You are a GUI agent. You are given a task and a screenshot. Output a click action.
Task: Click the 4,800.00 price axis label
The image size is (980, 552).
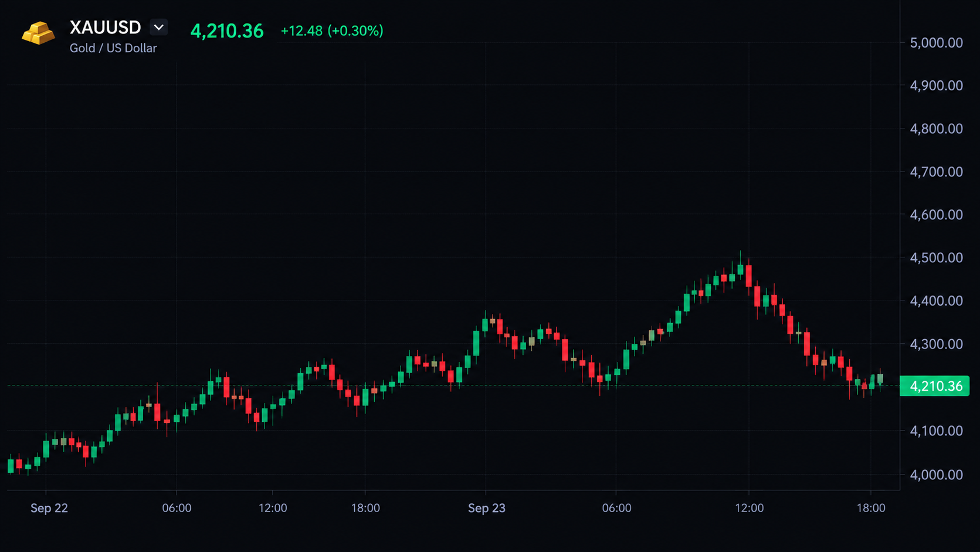click(936, 128)
